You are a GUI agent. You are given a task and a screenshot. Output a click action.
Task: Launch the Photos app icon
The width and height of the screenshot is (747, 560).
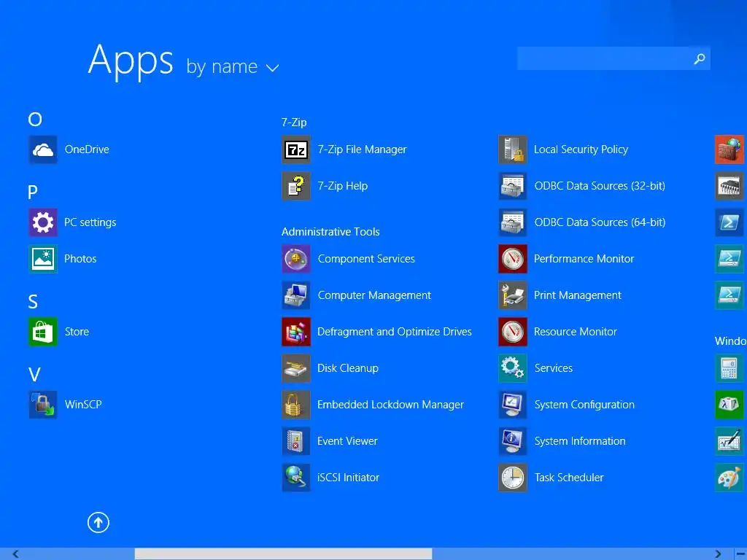[43, 259]
